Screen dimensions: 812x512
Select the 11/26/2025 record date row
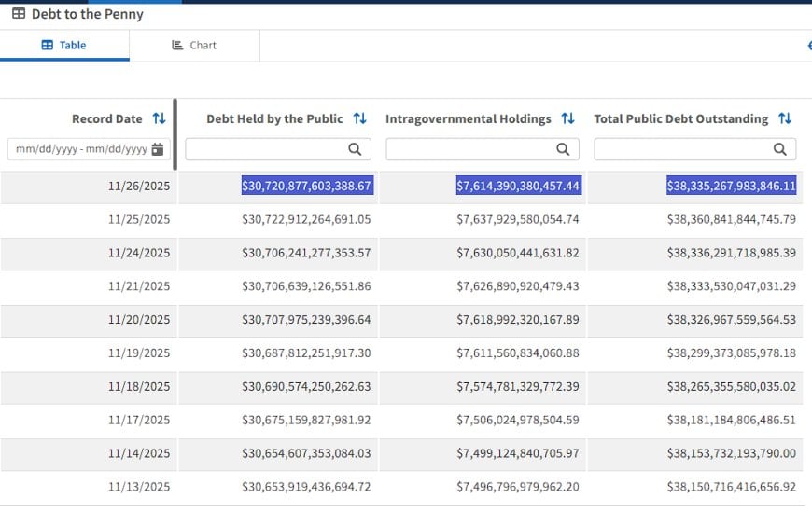[401, 187]
